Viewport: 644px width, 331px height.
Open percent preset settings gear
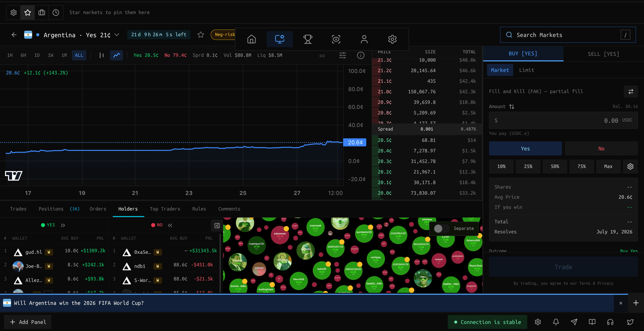point(630,167)
